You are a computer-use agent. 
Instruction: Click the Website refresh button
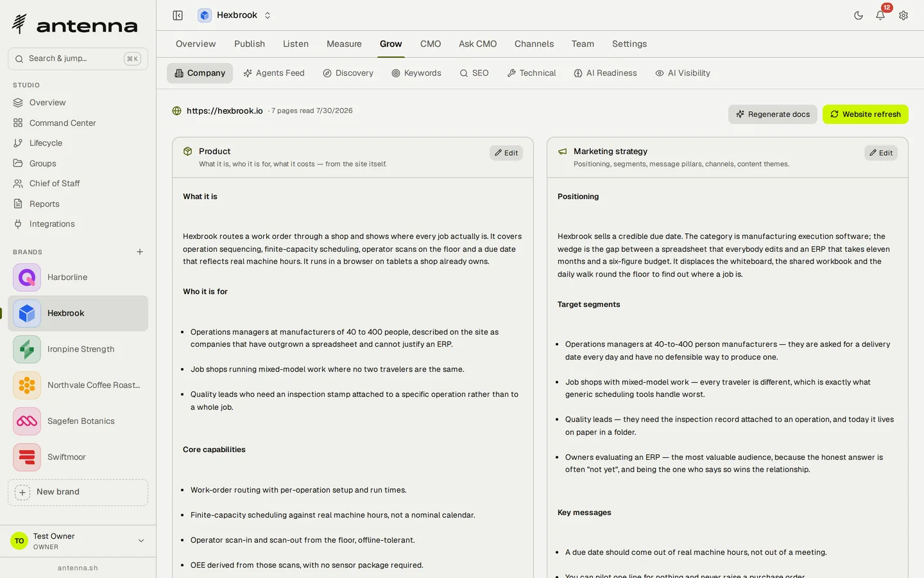(x=865, y=114)
